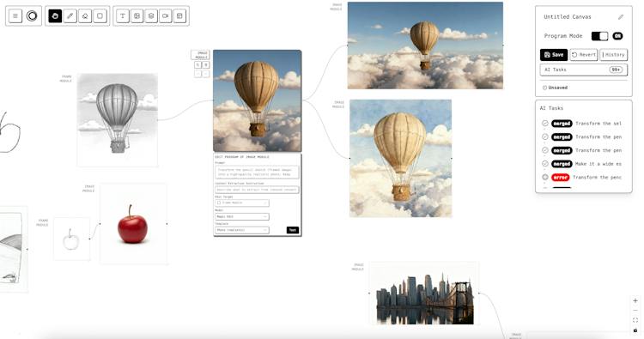Zoom out with the minus icon
Viewport: 644px width, 339px height.
click(635, 311)
